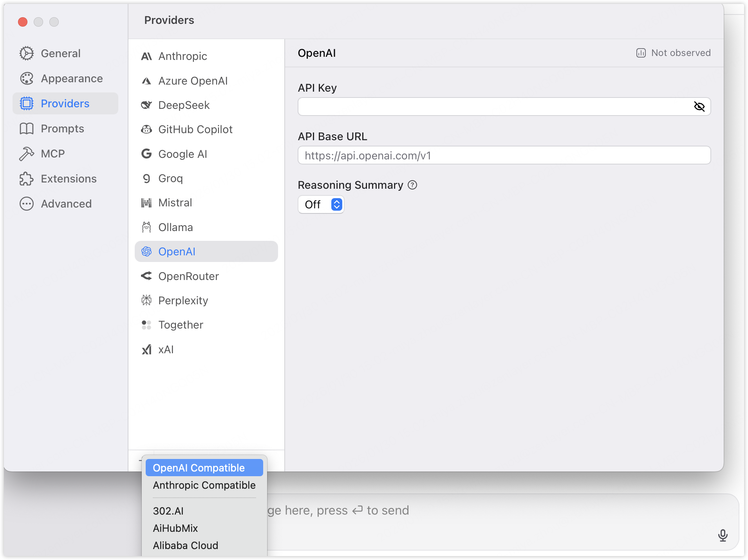The height and width of the screenshot is (560, 748).
Task: Focus the API Base URL text field
Action: (x=504, y=155)
